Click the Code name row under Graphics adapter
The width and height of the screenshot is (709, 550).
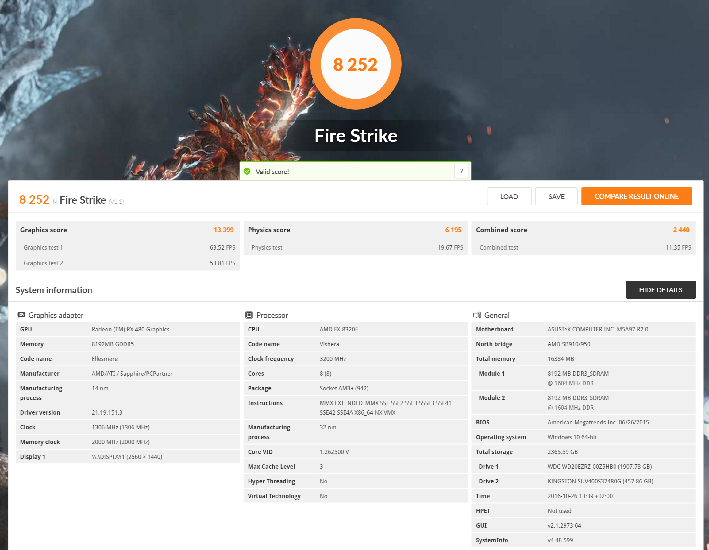pos(128,359)
